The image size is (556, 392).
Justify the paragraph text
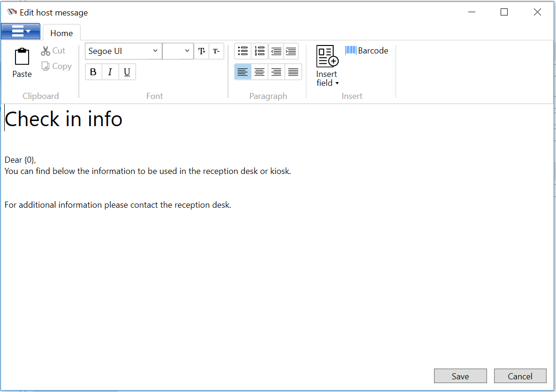[293, 72]
